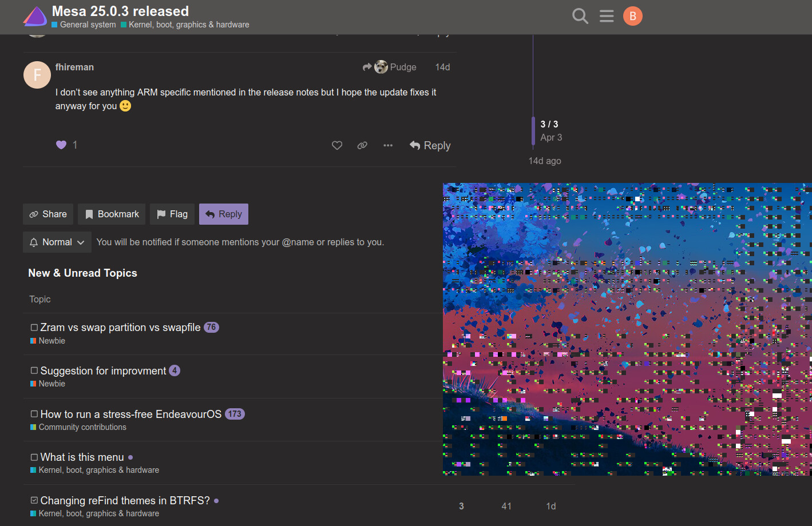Open the search magnifier icon
This screenshot has width=812, height=526.
pos(580,16)
